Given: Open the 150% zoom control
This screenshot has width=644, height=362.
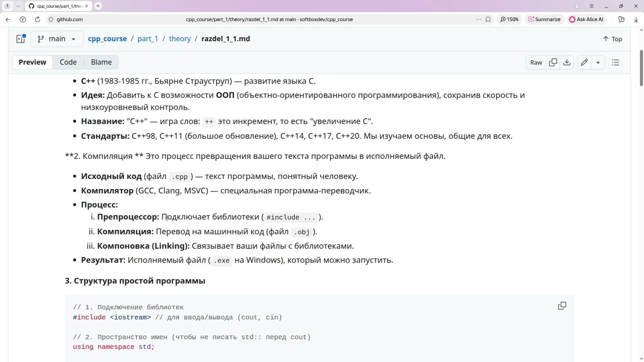Looking at the screenshot, I should point(509,19).
